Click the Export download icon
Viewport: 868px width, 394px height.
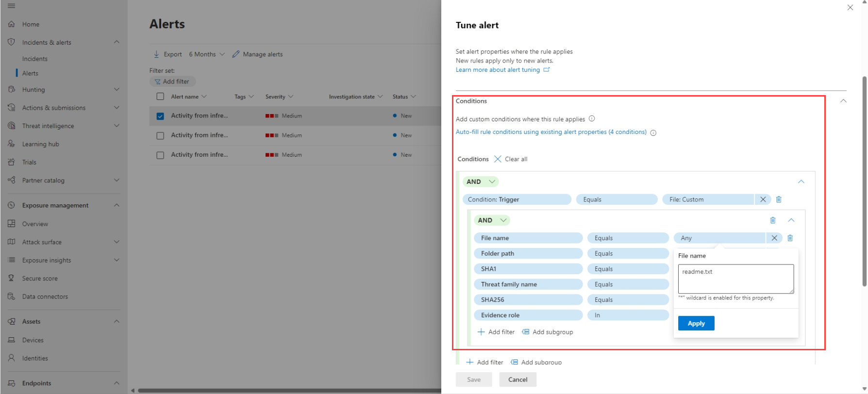(156, 54)
